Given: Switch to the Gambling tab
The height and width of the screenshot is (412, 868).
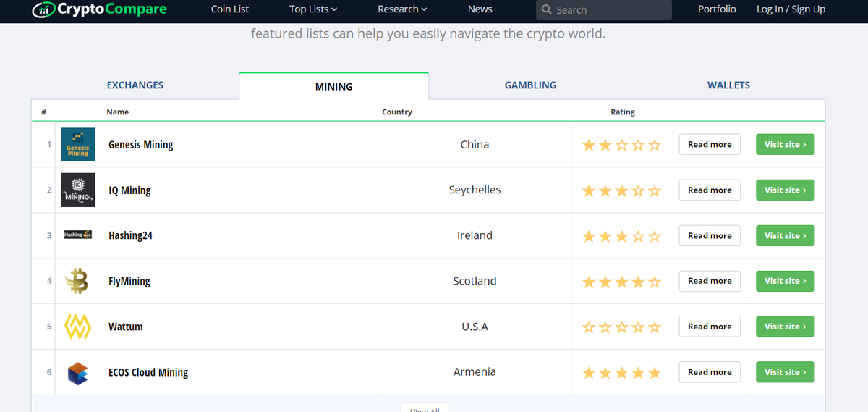Looking at the screenshot, I should click(x=530, y=85).
